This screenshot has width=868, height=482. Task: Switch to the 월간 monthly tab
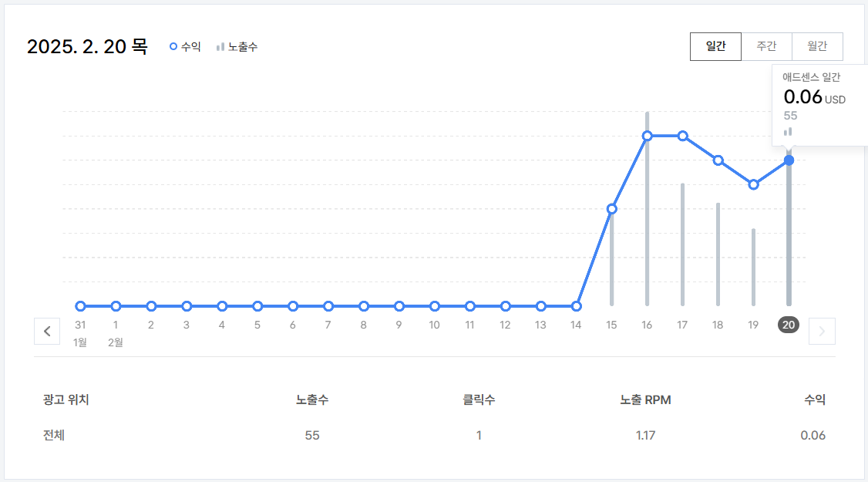[x=817, y=46]
